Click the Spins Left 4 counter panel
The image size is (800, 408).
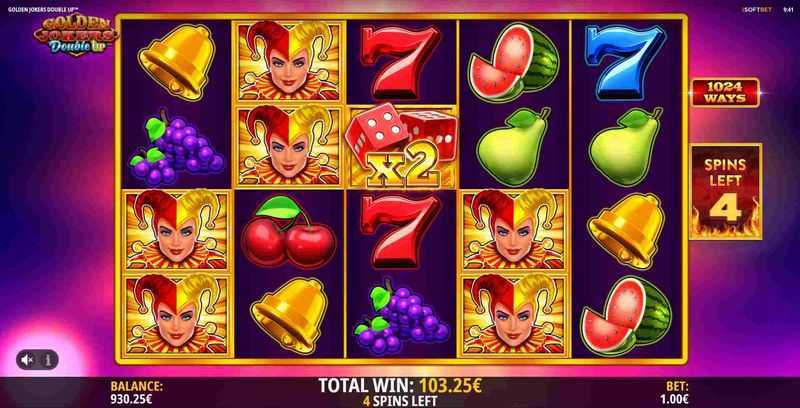[x=726, y=191]
